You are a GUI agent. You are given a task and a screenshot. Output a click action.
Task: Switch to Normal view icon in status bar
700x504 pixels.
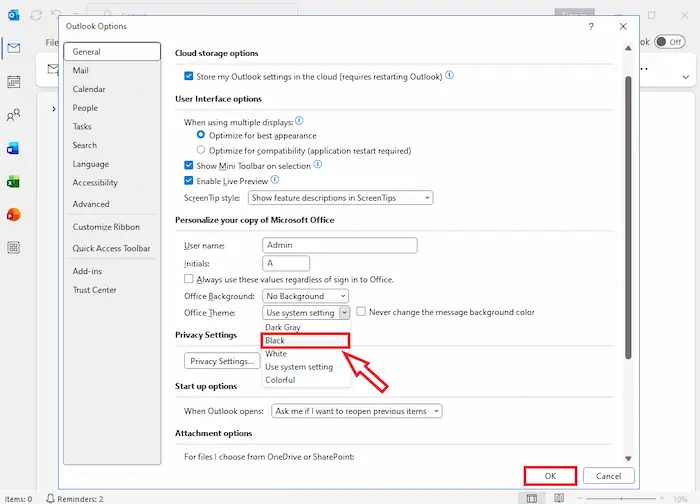tap(532, 498)
